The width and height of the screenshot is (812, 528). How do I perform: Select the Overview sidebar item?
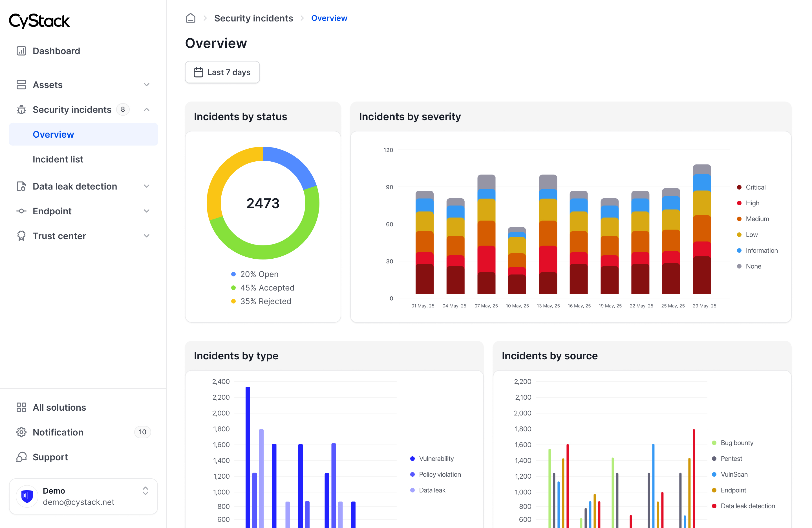53,135
